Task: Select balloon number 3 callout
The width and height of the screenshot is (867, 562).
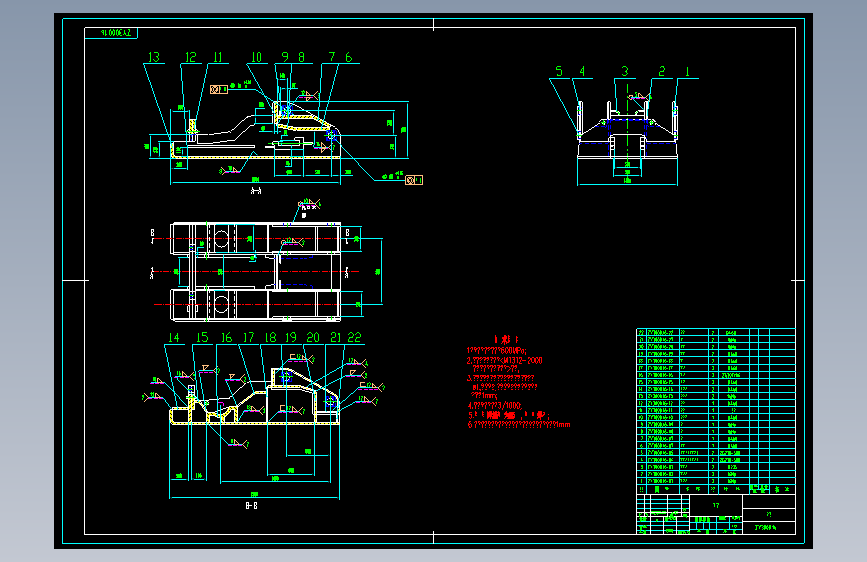Action: 625,71
